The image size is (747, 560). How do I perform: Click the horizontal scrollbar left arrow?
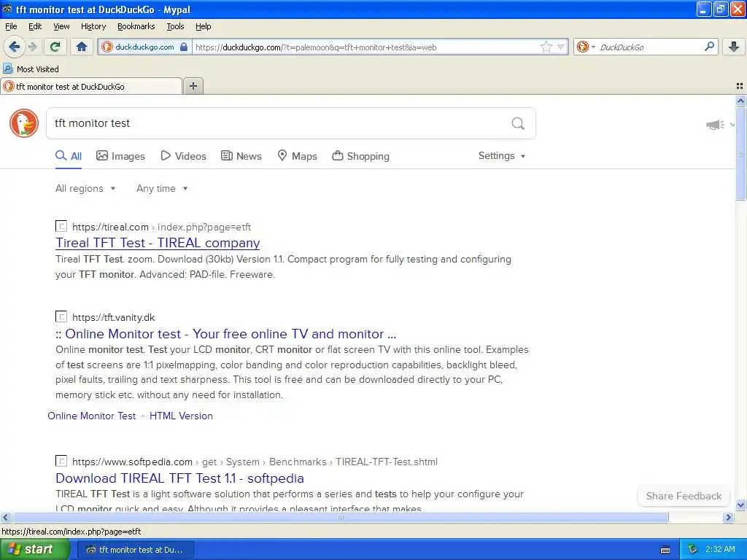(x=5, y=517)
